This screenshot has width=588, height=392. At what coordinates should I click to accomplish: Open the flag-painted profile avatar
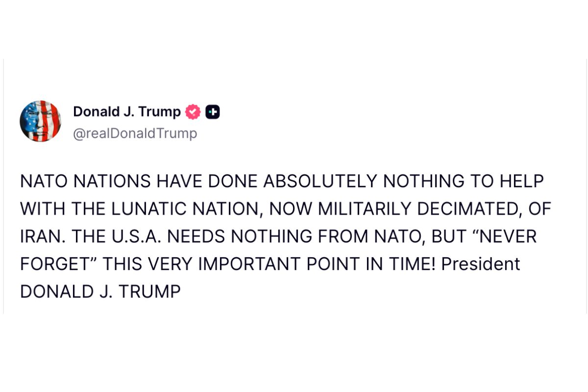pos(40,121)
